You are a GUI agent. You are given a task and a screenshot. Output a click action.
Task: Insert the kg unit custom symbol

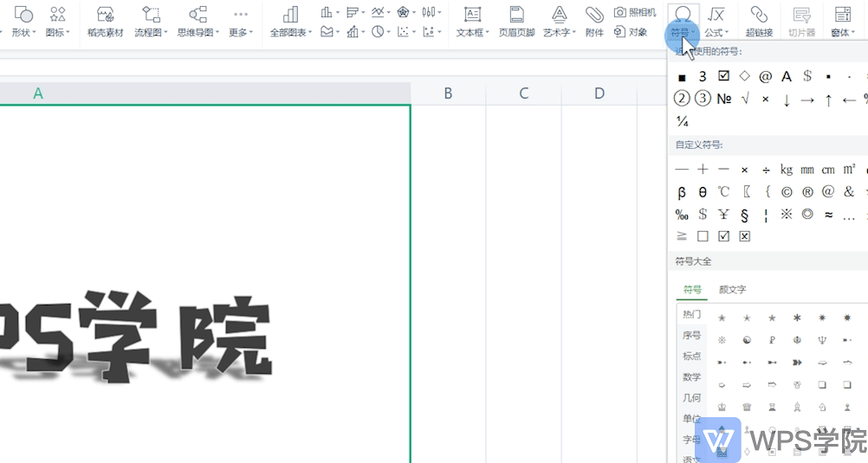pos(786,170)
